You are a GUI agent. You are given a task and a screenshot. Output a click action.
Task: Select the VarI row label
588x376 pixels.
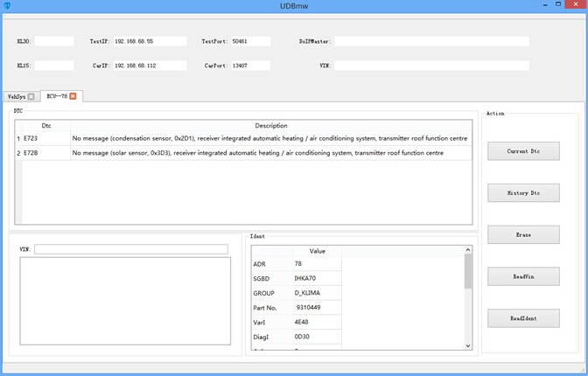(x=272, y=323)
